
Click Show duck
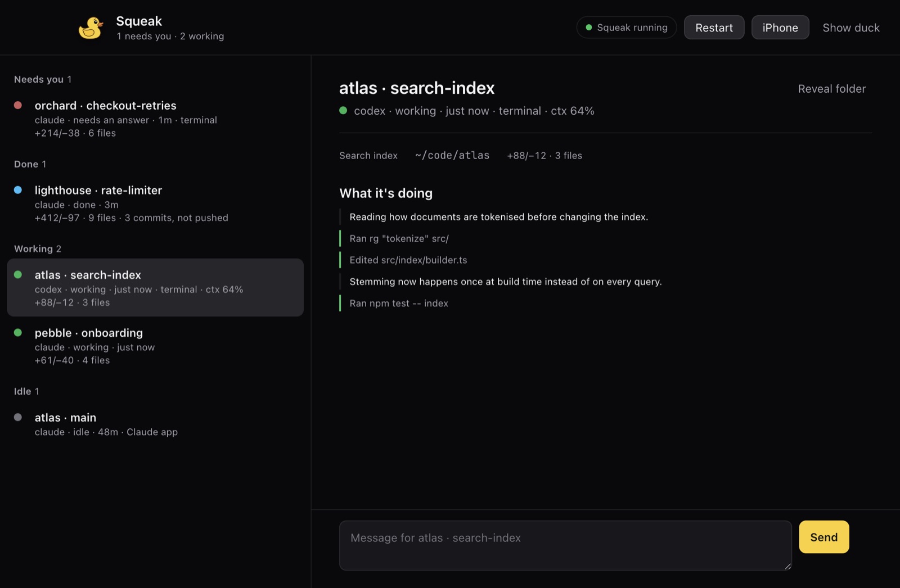coord(851,28)
